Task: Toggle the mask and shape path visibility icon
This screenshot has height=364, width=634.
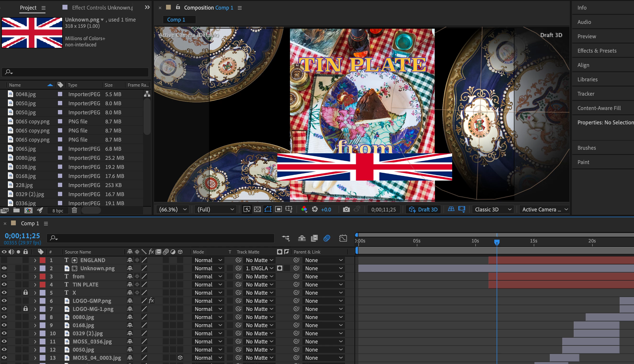Action: pos(268,210)
